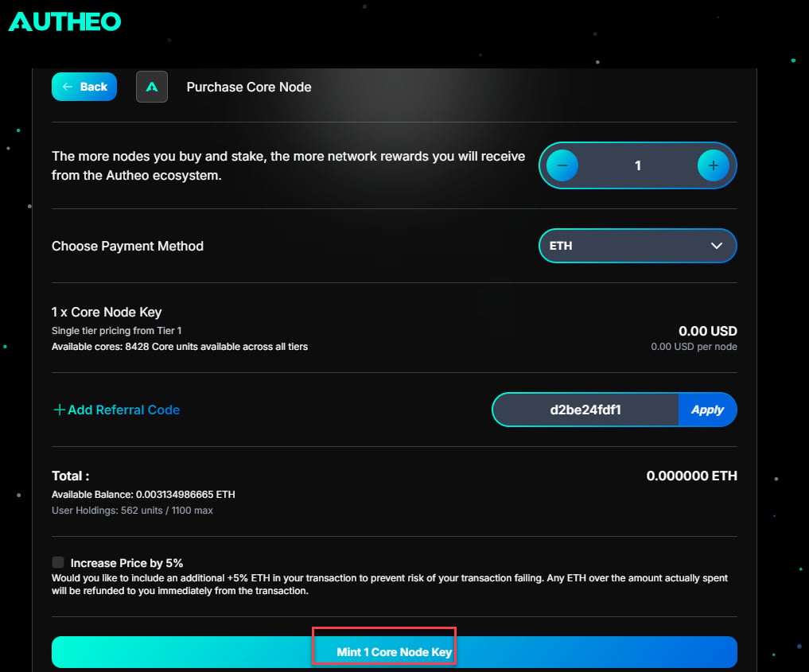Click User Holdings: 562 units / 1100 max

coord(132,511)
